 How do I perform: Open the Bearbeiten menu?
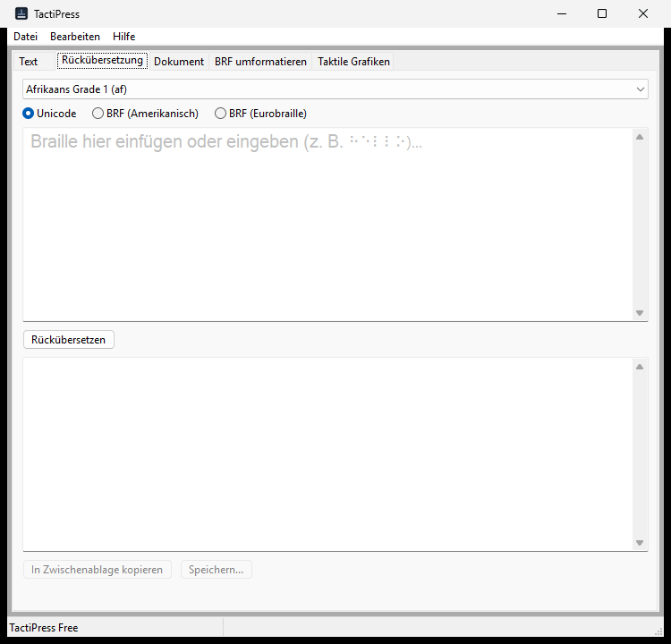pyautogui.click(x=75, y=37)
